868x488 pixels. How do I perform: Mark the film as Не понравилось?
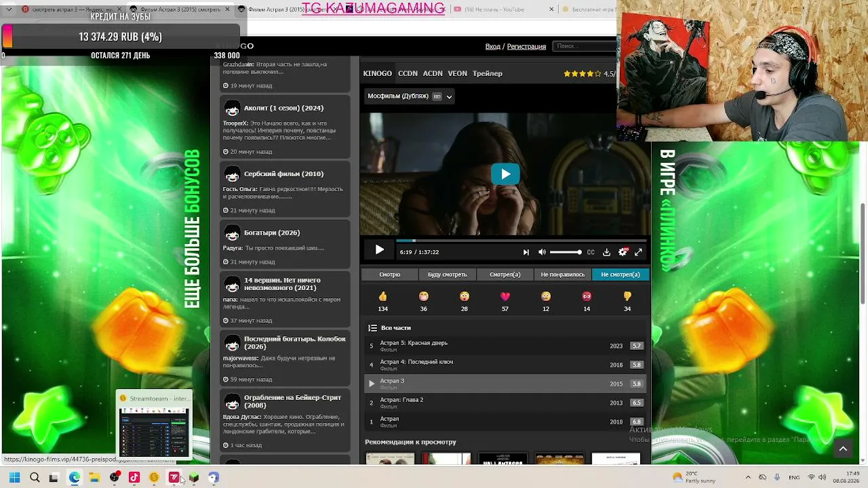(563, 274)
